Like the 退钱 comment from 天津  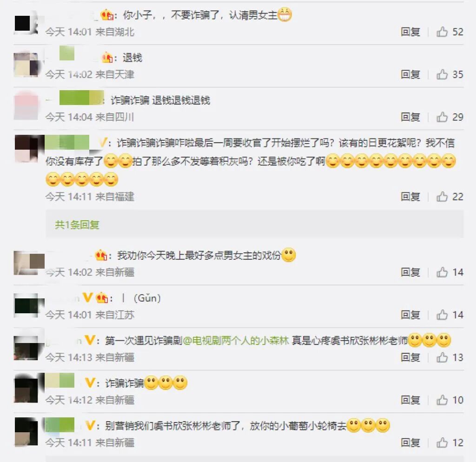[x=450, y=74]
